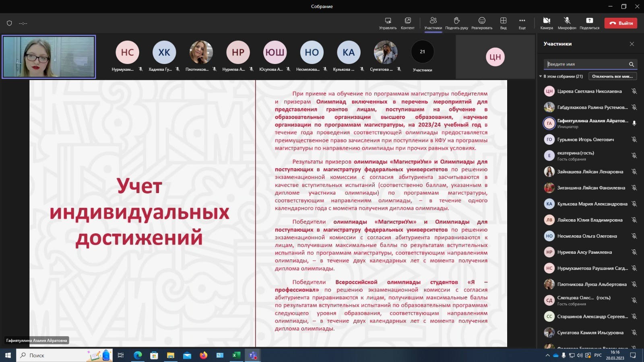
Task: Open Excel from the taskbar
Action: pyautogui.click(x=236, y=355)
